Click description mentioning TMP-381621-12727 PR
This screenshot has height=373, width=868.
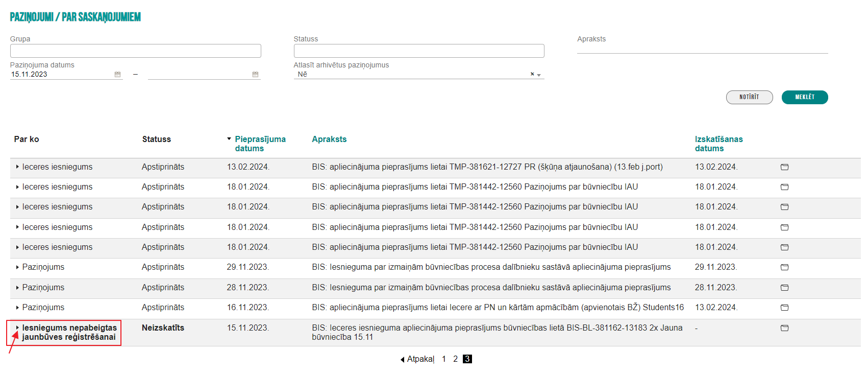[x=487, y=167]
